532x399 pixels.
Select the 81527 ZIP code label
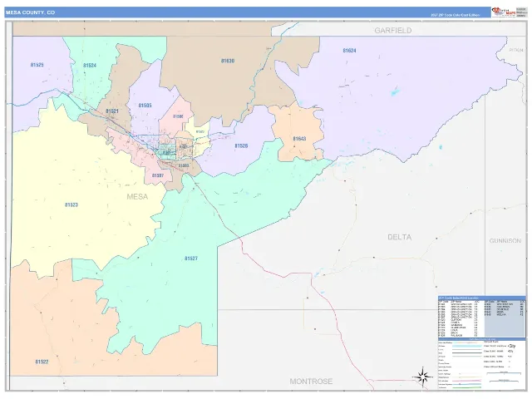(191, 259)
